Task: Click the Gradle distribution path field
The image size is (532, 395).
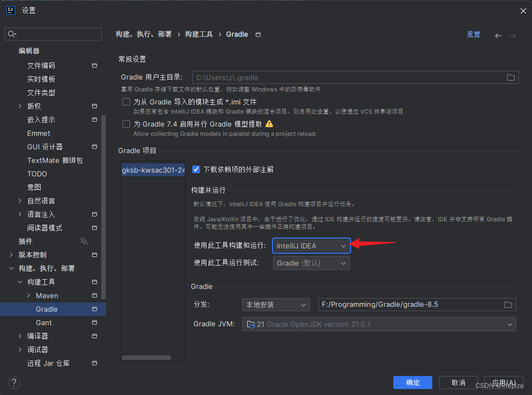Action: (x=417, y=305)
